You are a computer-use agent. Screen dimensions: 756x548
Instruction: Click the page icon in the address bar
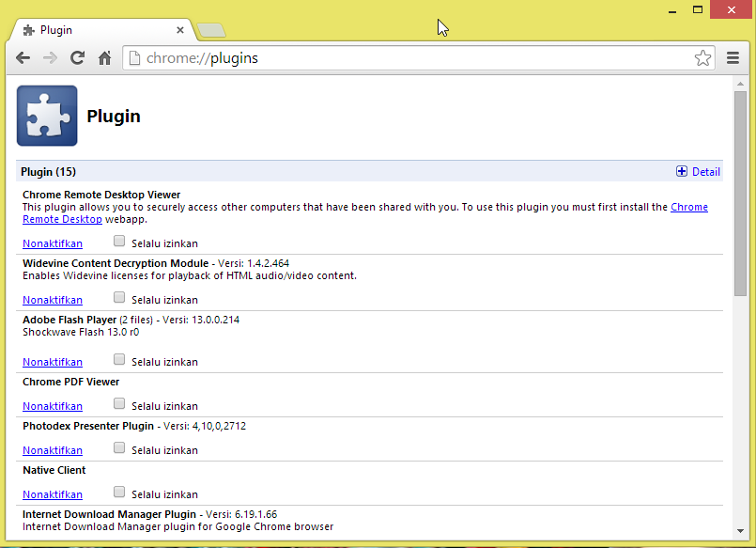point(135,58)
